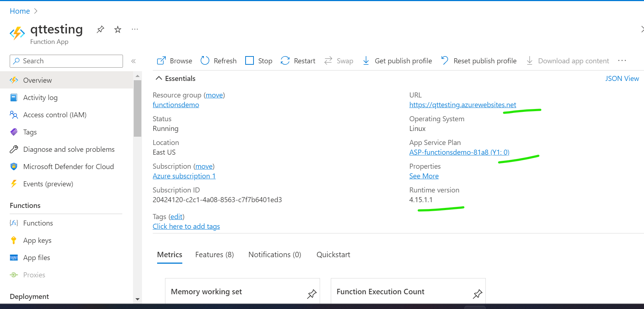This screenshot has height=309, width=644.
Task: Mark qttesting as favorite with star icon
Action: coord(118,29)
